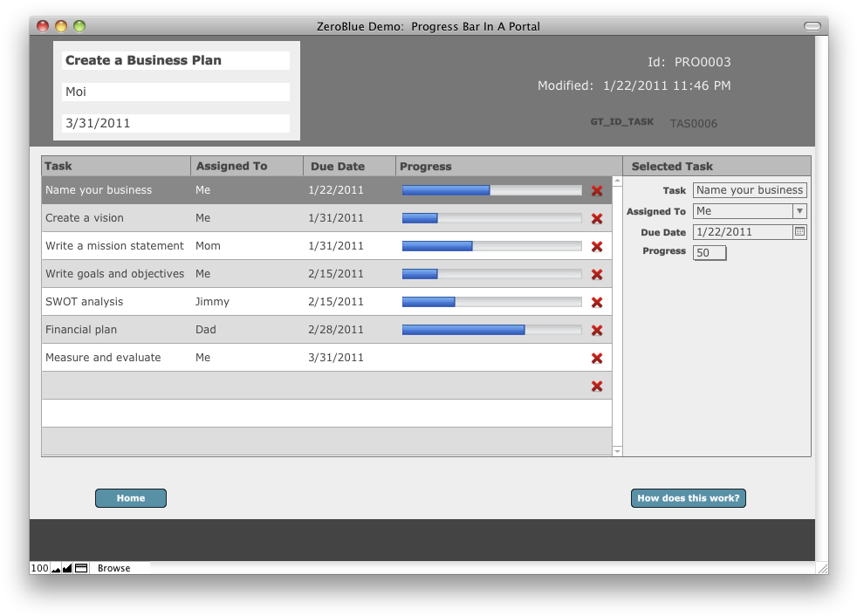Click the Progress column header
This screenshot has width=857, height=616.
[509, 166]
